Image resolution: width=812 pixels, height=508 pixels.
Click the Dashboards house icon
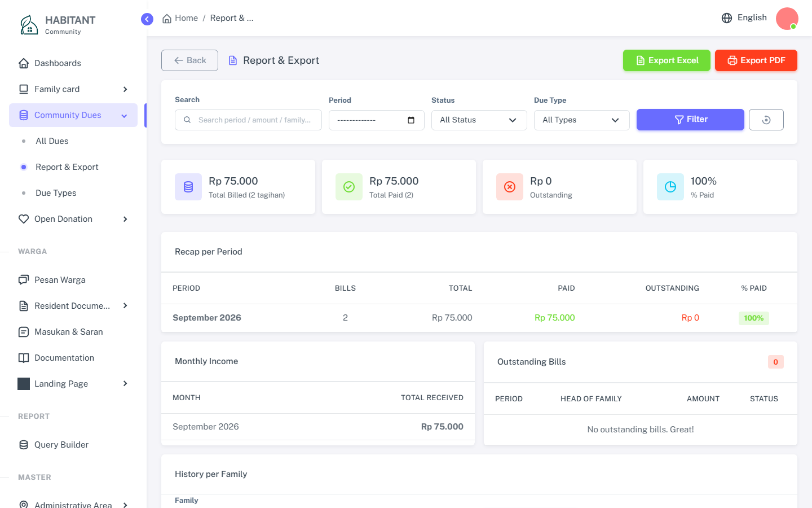click(24, 63)
